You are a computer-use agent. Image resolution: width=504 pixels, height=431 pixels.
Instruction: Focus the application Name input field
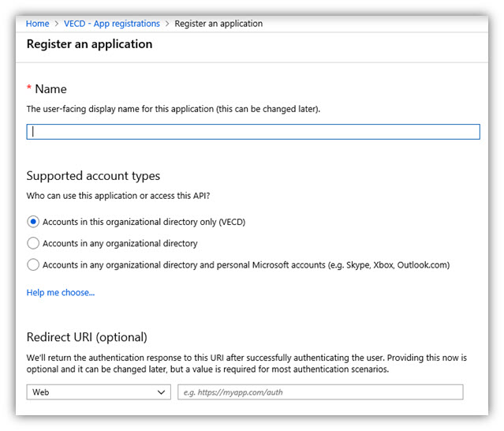point(253,132)
